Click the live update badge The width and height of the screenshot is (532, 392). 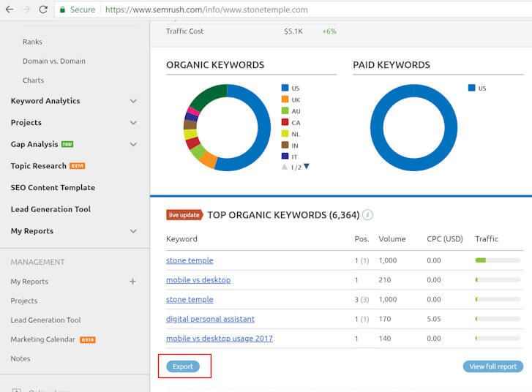pyautogui.click(x=184, y=215)
